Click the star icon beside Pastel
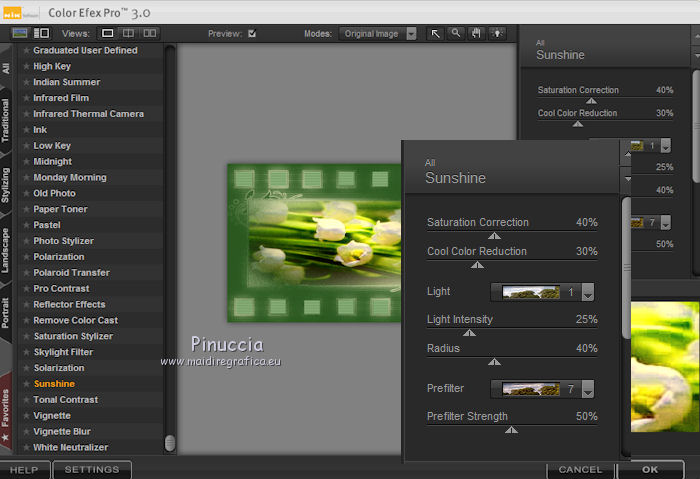The width and height of the screenshot is (700, 479). pyautogui.click(x=26, y=225)
